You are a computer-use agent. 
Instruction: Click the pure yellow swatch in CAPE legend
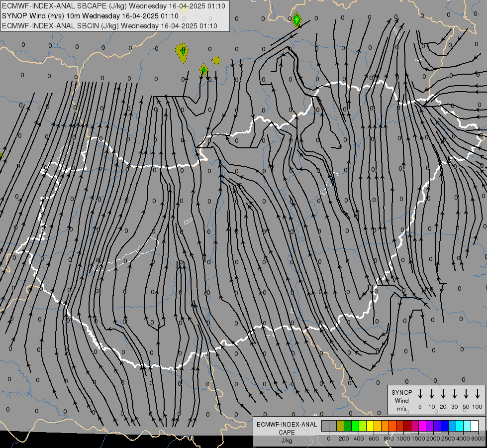pyautogui.click(x=370, y=426)
